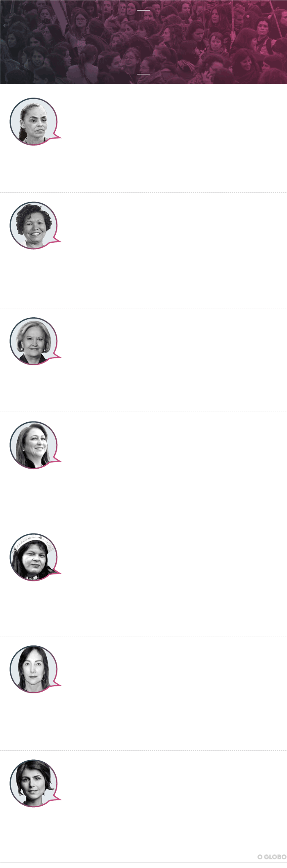
Task: Click the dashed divider below the headdress portrait section
Action: [x=143, y=636]
